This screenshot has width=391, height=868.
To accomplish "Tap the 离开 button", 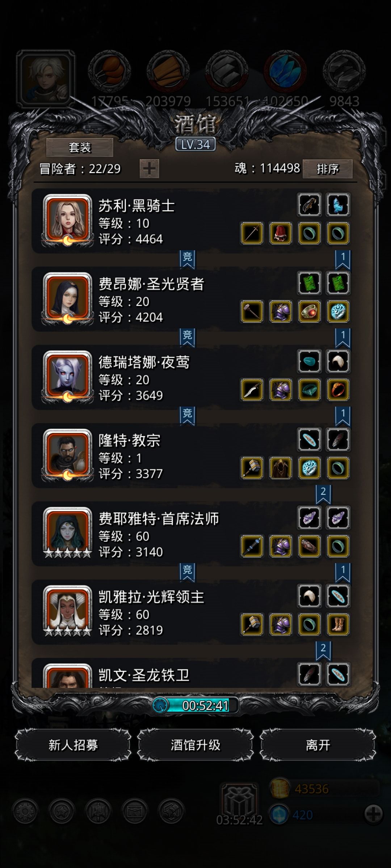I will 318,745.
